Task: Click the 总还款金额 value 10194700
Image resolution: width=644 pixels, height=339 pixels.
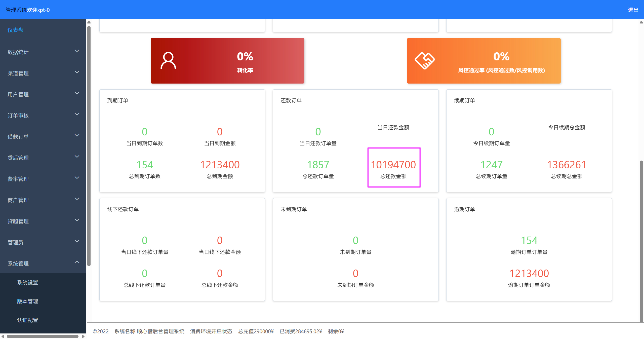Action: 393,165
